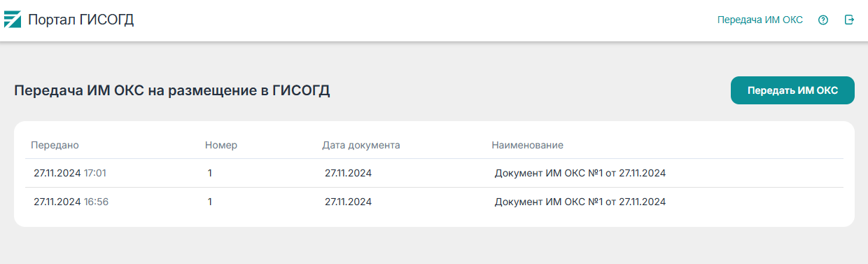Click the Передать ИМ ОКС button
The image size is (868, 264).
[792, 90]
